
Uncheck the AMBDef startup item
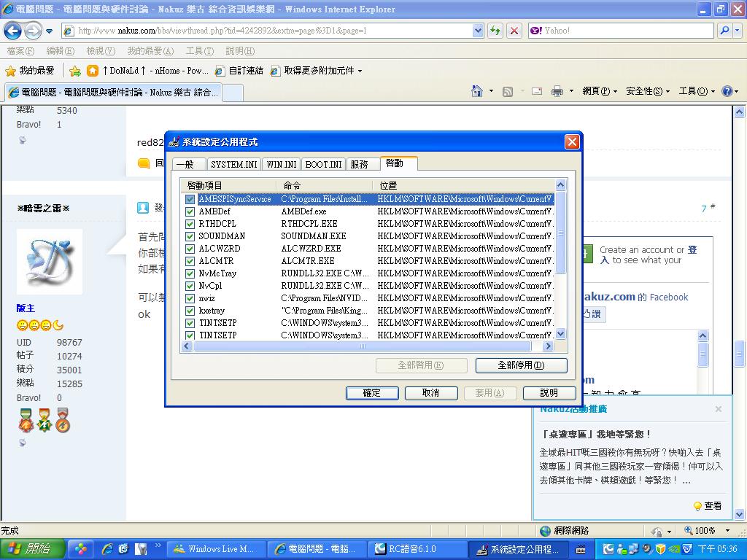tap(190, 211)
